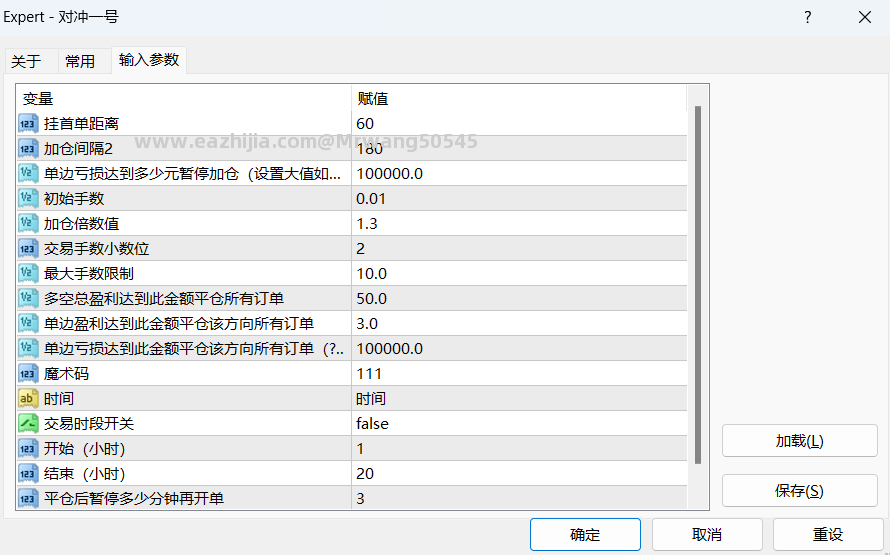The image size is (890, 555).
Task: Select the 结束（小时） variable name
Action: point(85,473)
